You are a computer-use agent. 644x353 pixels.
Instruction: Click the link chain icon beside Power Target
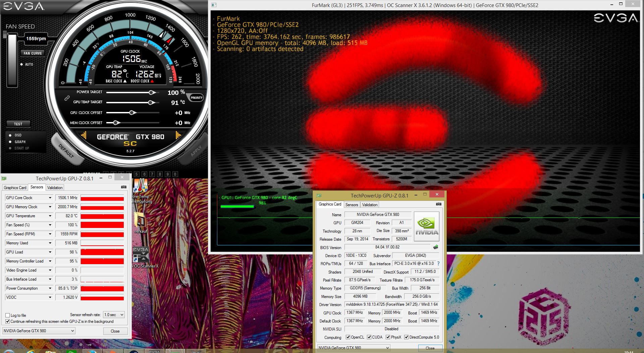(67, 98)
